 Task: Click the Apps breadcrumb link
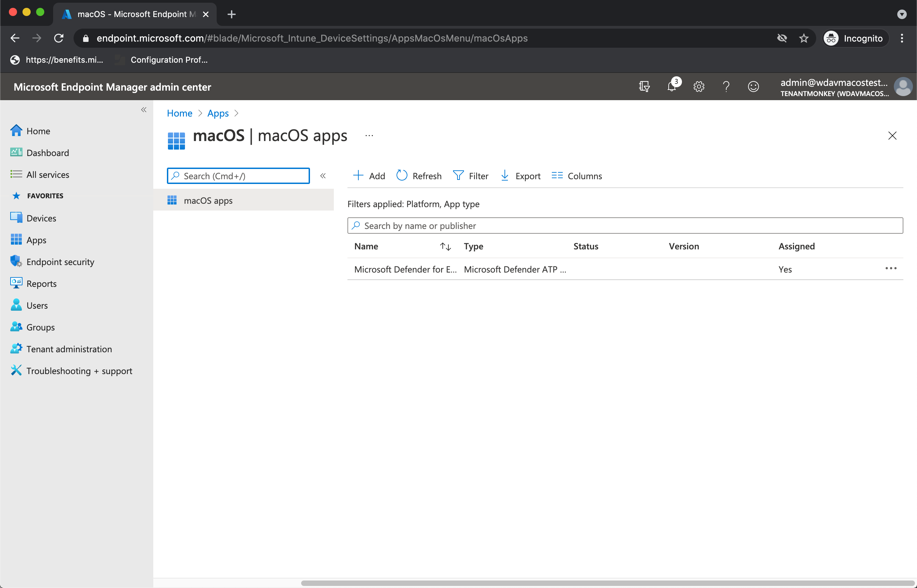[x=218, y=113]
